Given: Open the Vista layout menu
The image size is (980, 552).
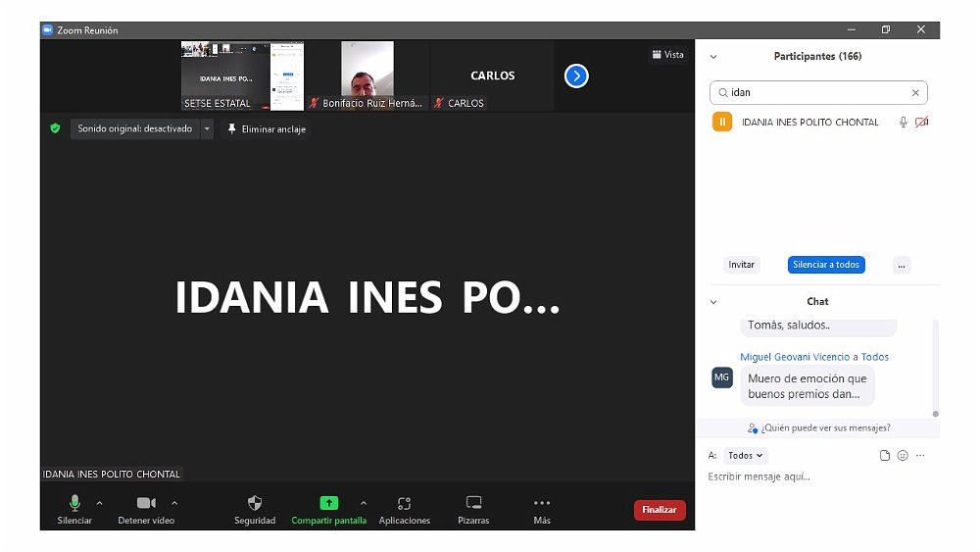Looking at the screenshot, I should click(667, 55).
